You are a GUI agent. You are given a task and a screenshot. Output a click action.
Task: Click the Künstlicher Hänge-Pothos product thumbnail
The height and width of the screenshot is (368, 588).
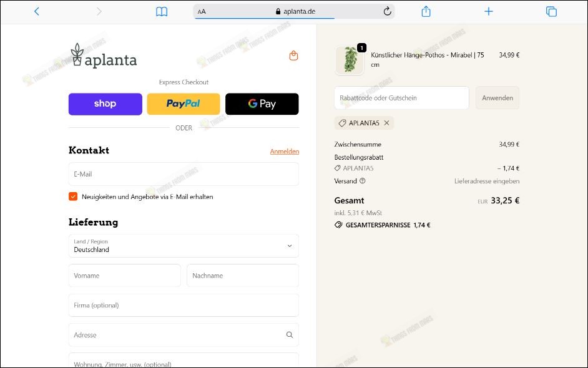349,60
